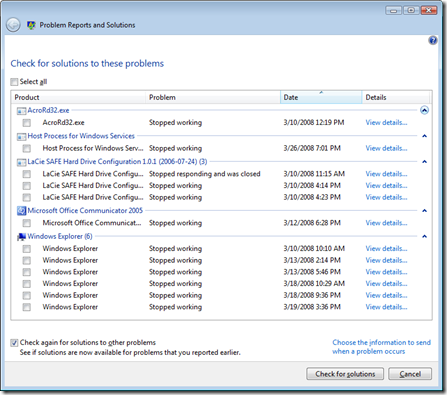View details for Microsoft Office Communicator problem
The width and height of the screenshot is (447, 395).
(x=386, y=223)
